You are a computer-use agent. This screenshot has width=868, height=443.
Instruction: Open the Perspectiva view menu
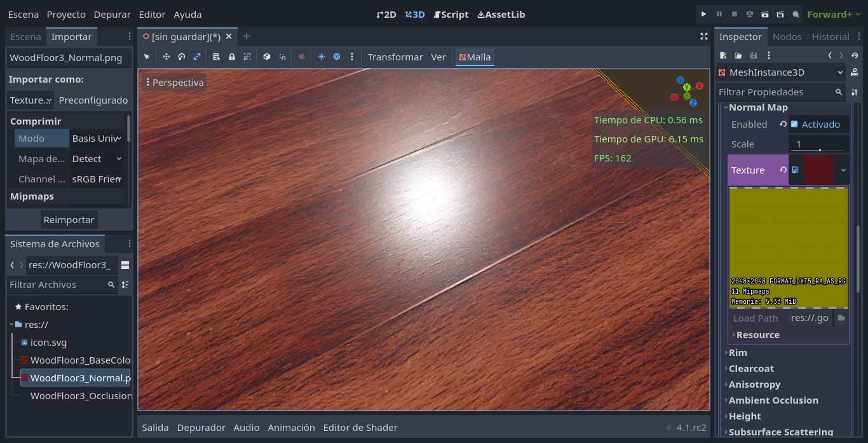click(x=175, y=83)
